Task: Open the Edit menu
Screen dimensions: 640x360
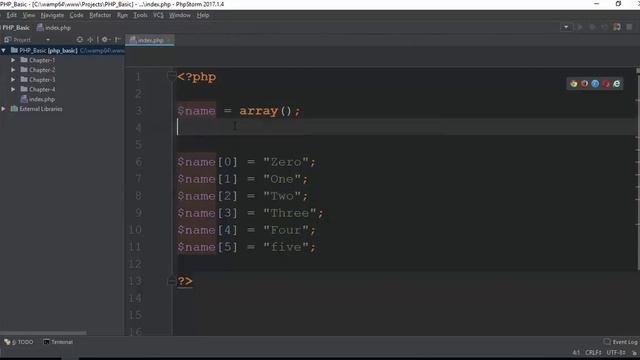Action: click(x=11, y=15)
